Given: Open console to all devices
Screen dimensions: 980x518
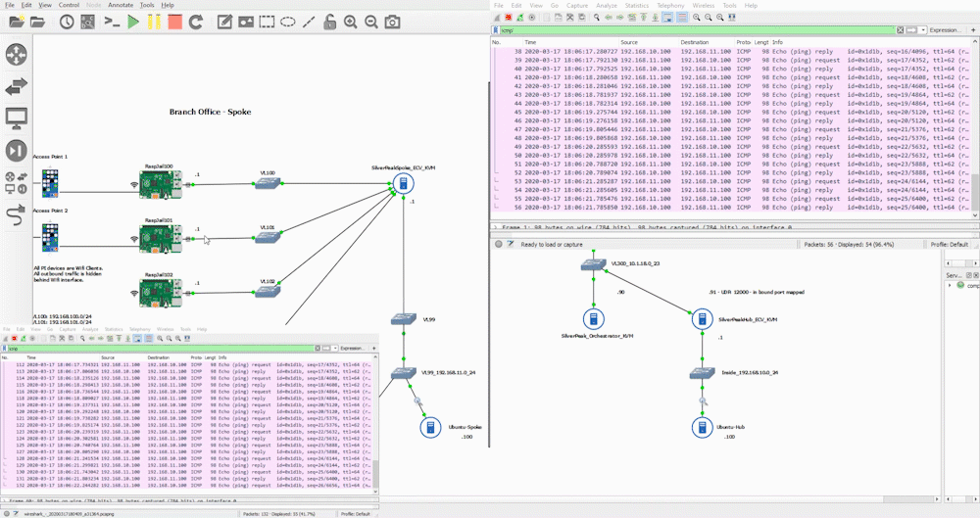Looking at the screenshot, I should click(112, 23).
